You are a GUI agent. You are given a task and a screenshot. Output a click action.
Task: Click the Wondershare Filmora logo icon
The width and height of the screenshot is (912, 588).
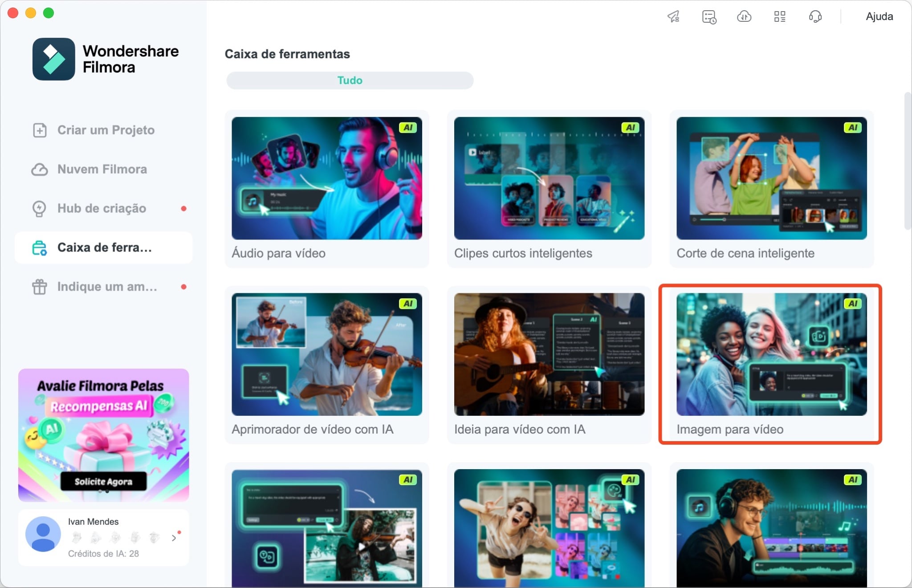coord(53,59)
